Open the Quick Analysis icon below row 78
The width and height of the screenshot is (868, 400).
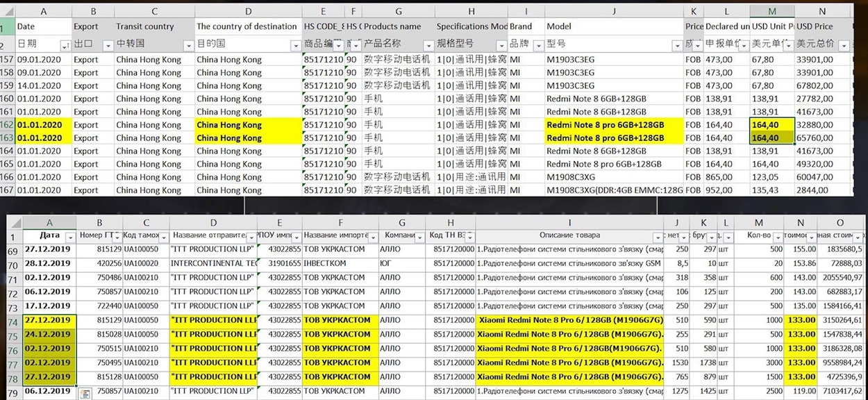pos(85,394)
